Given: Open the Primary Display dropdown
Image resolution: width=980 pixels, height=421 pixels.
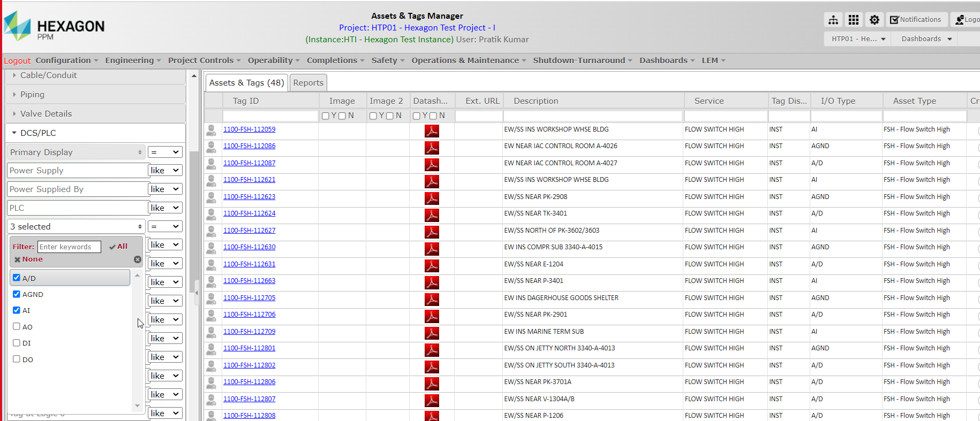Looking at the screenshot, I should pos(76,152).
